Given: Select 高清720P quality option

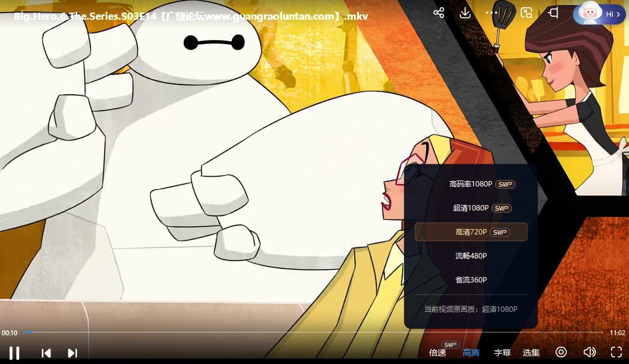Looking at the screenshot, I should 471,231.
